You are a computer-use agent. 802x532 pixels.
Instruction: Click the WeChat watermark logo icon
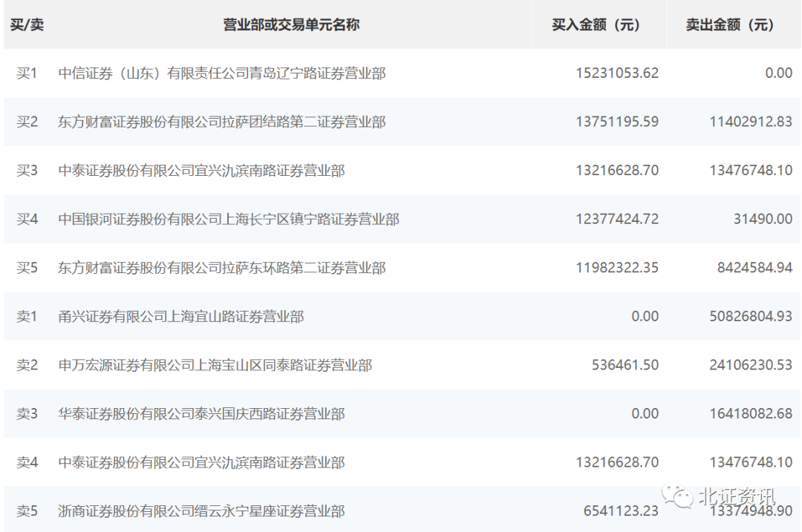coord(677,495)
